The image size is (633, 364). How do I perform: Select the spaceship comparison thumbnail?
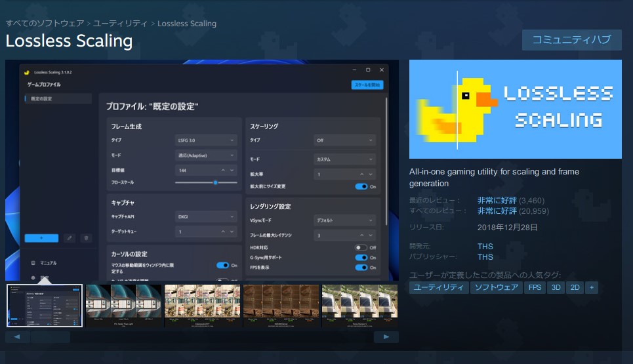(x=123, y=306)
